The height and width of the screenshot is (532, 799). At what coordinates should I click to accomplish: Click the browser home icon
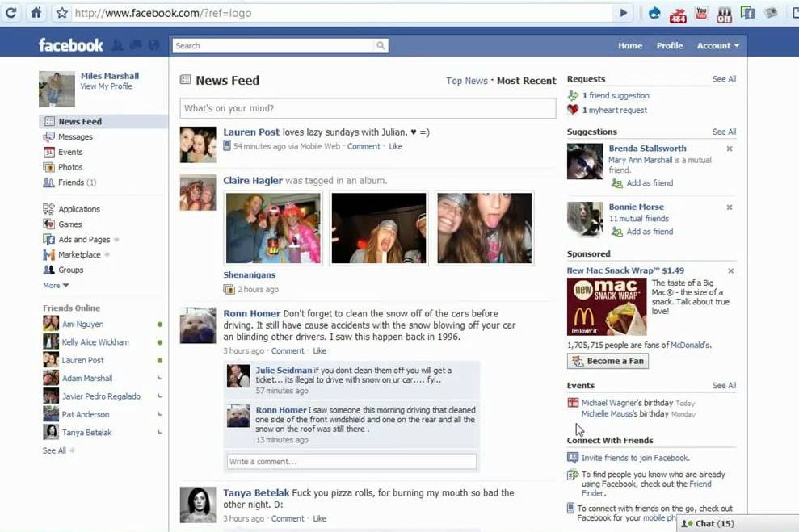tap(36, 12)
